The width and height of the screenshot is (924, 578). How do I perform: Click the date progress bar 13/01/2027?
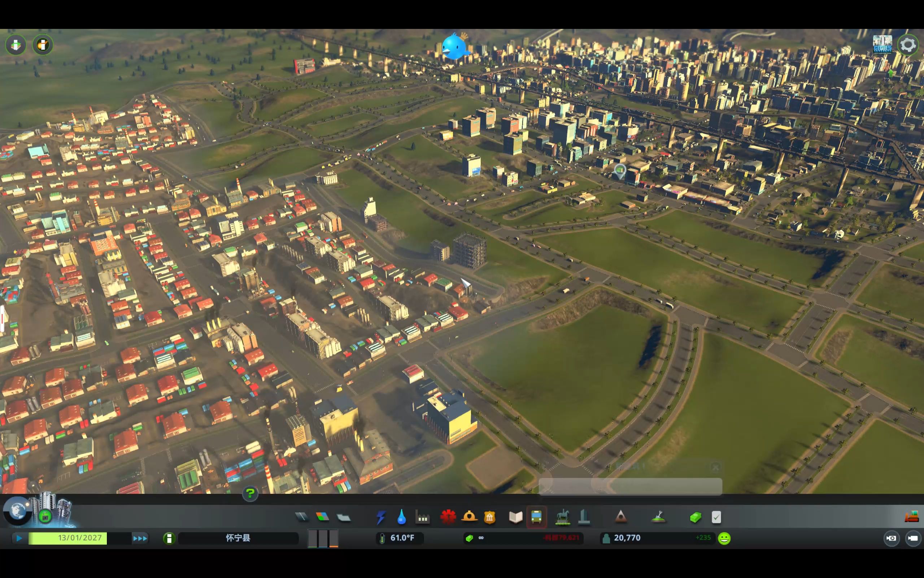pyautogui.click(x=80, y=538)
